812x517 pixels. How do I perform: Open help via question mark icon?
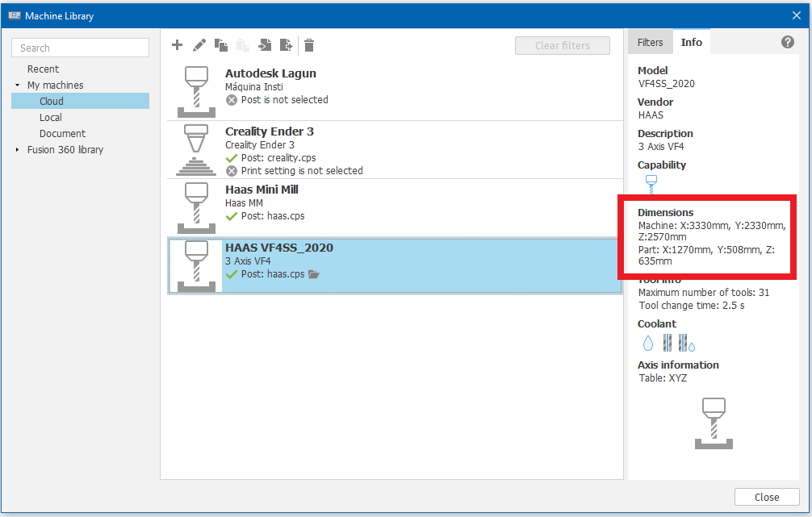click(x=788, y=42)
